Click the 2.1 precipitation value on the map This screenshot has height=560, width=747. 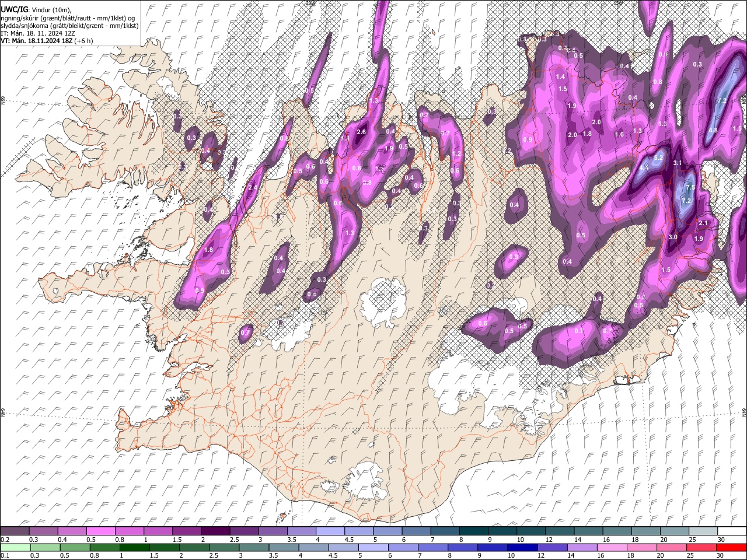[703, 223]
